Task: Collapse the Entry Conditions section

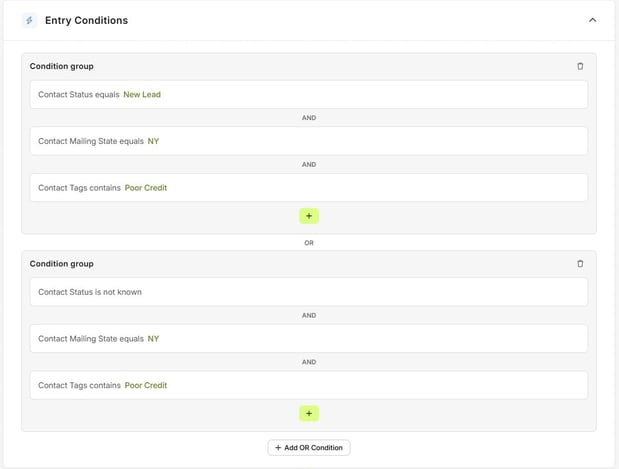Action: click(592, 20)
